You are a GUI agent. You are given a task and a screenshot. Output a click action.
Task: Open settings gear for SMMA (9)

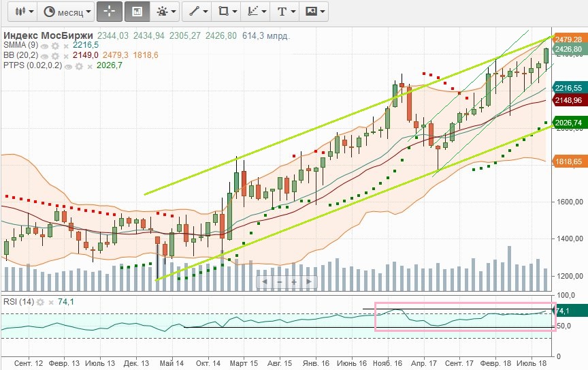[55, 46]
